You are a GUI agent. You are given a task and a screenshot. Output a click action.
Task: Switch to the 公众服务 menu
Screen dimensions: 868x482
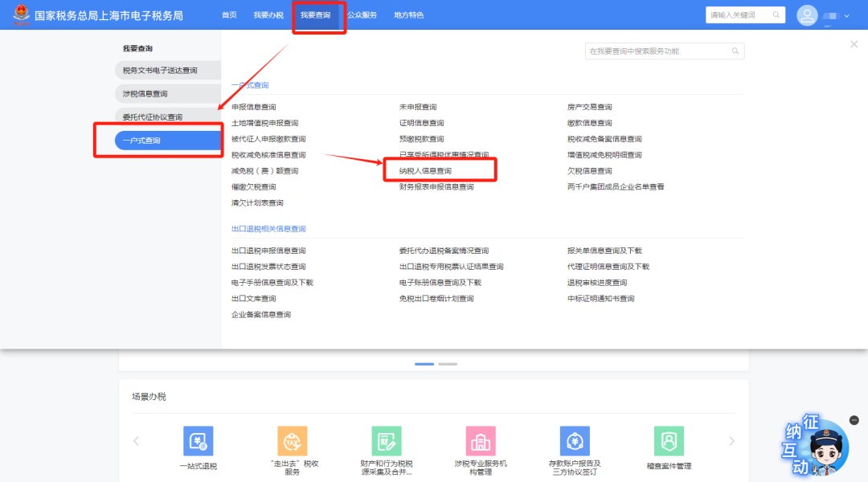point(362,15)
